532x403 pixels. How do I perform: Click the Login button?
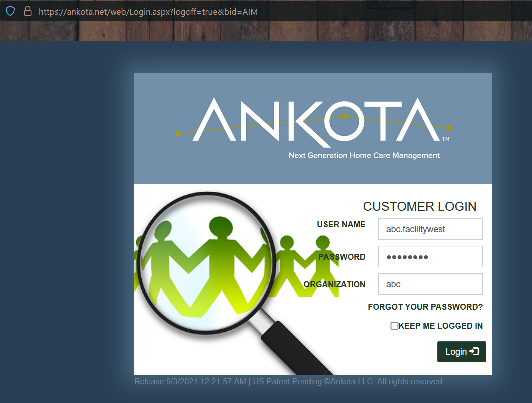click(x=462, y=351)
